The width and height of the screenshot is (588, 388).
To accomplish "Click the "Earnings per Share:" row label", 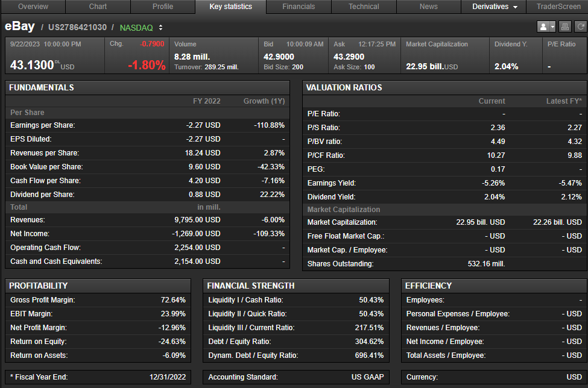I will (43, 125).
